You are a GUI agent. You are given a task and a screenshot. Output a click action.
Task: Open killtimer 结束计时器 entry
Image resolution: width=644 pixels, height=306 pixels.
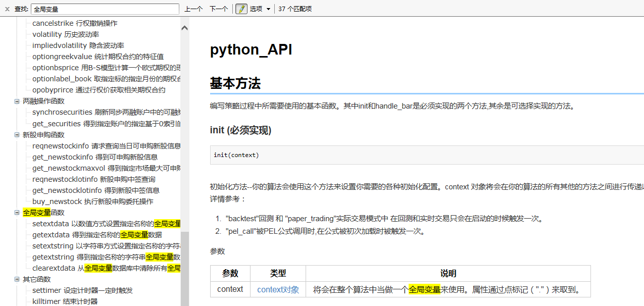[x=65, y=301]
